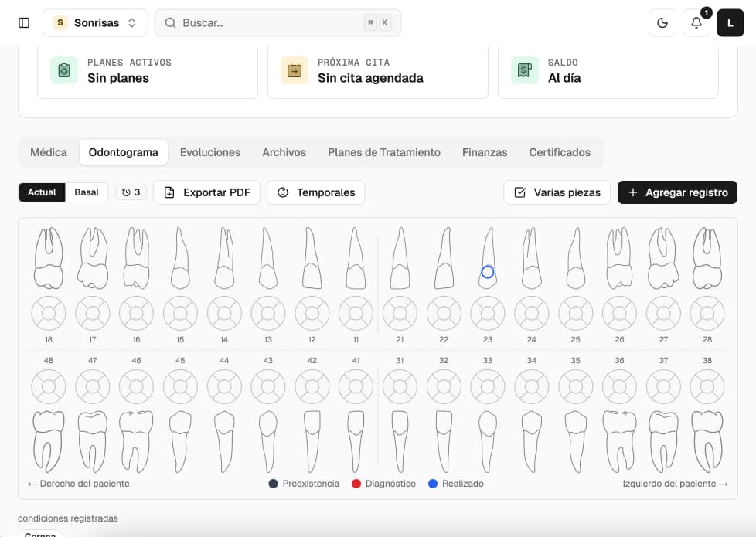The image size is (756, 537).
Task: Select upper tooth 13 canine drawing
Action: (268, 258)
